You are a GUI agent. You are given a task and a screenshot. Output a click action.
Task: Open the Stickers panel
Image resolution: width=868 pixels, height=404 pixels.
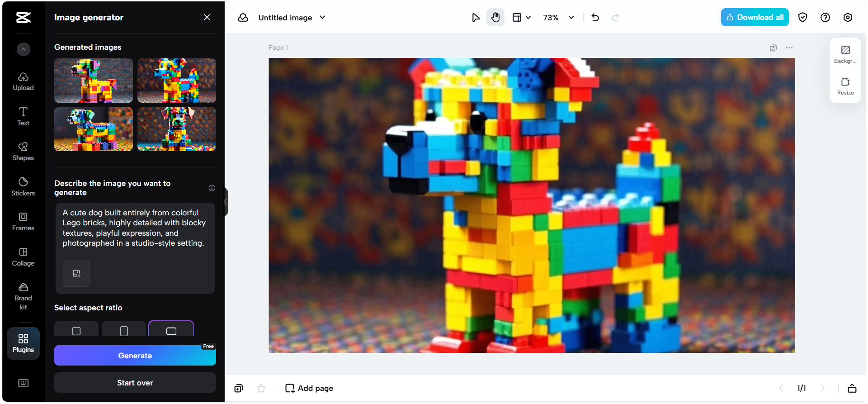[23, 187]
